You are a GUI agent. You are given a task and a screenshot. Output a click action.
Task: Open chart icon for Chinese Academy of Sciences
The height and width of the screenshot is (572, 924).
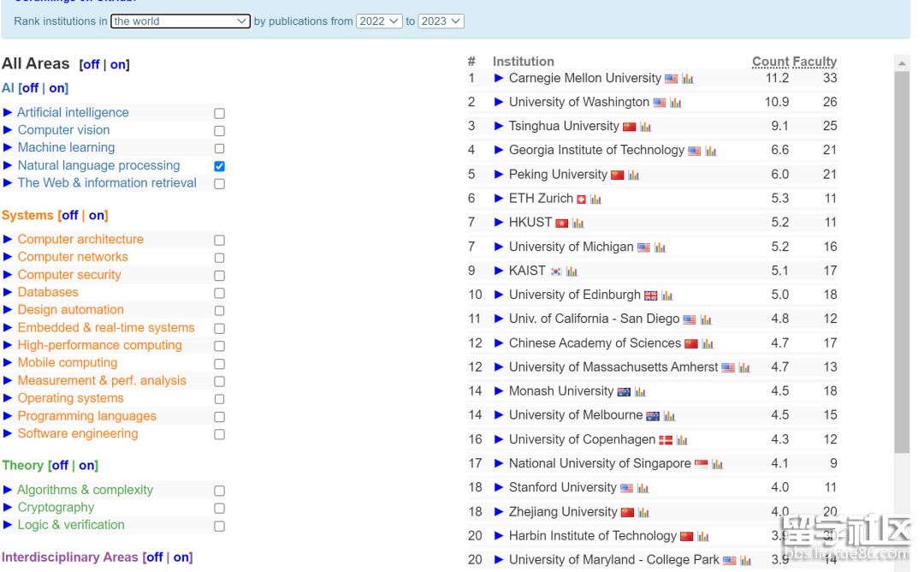pos(708,343)
